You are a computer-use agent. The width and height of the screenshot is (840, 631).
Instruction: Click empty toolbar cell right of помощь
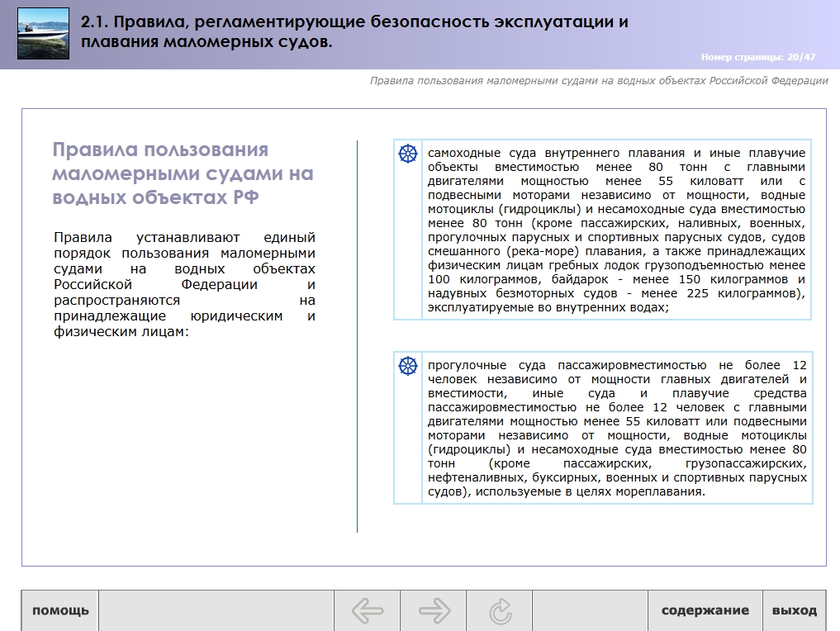(x=216, y=611)
